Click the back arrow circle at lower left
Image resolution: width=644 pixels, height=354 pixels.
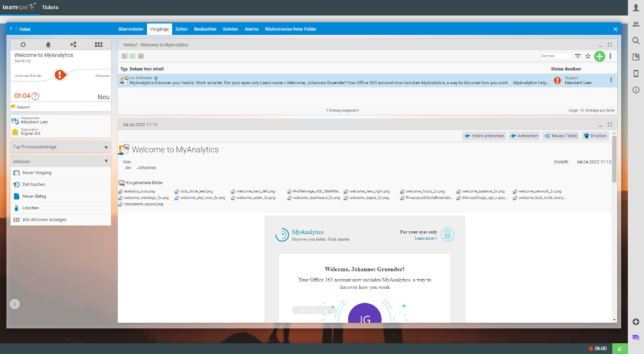(15, 304)
